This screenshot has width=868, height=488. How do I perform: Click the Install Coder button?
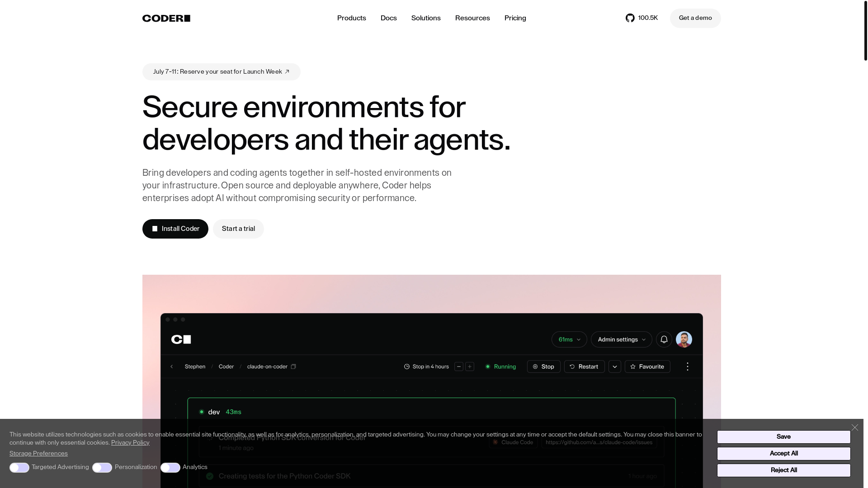(175, 229)
